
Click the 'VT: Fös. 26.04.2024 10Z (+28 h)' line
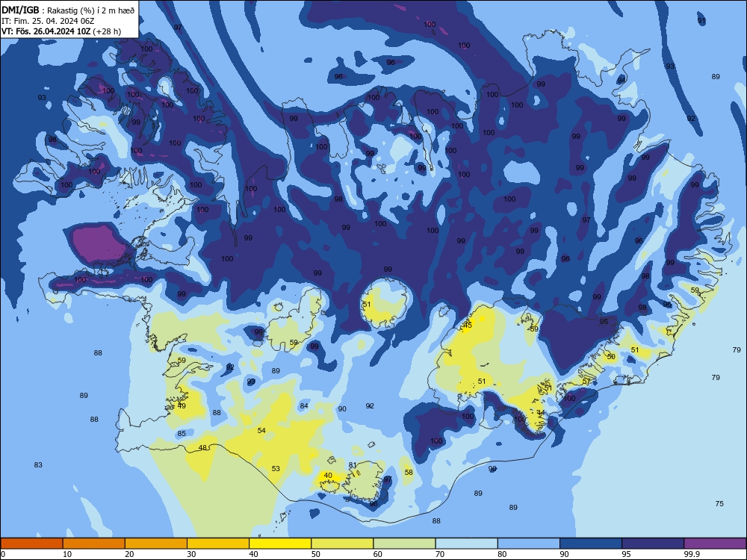61,31
